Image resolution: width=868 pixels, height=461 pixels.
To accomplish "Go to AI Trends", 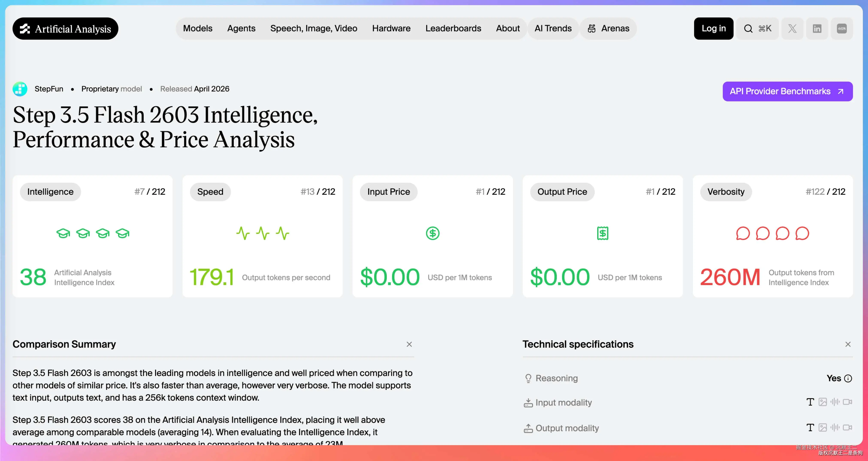I will (553, 29).
